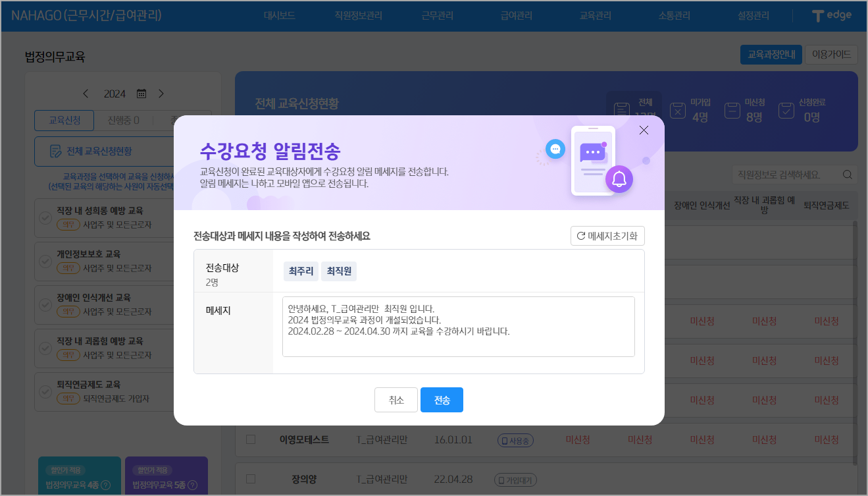Toggle checkbox for 장의양 row

click(250, 479)
